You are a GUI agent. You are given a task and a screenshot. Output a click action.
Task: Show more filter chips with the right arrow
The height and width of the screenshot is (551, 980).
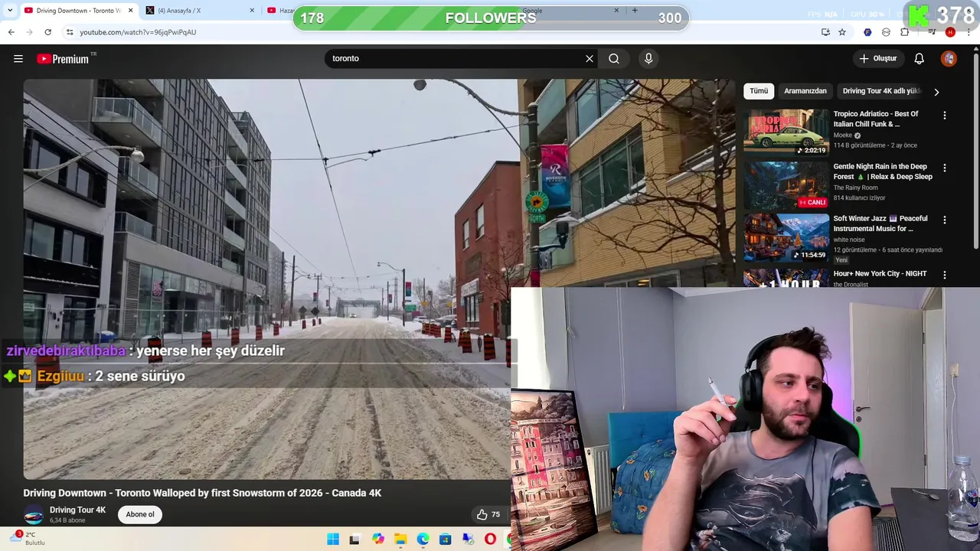[936, 92]
